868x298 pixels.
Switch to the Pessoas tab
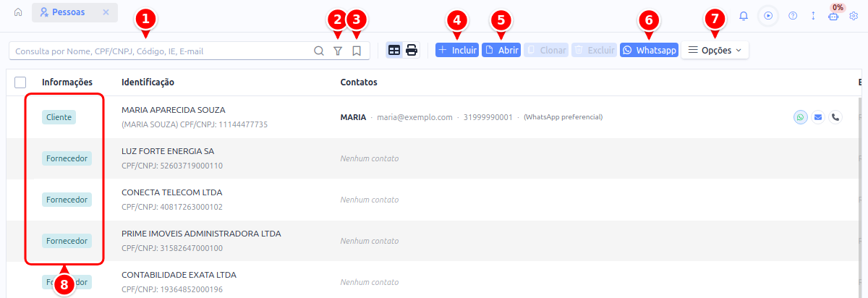tap(63, 12)
